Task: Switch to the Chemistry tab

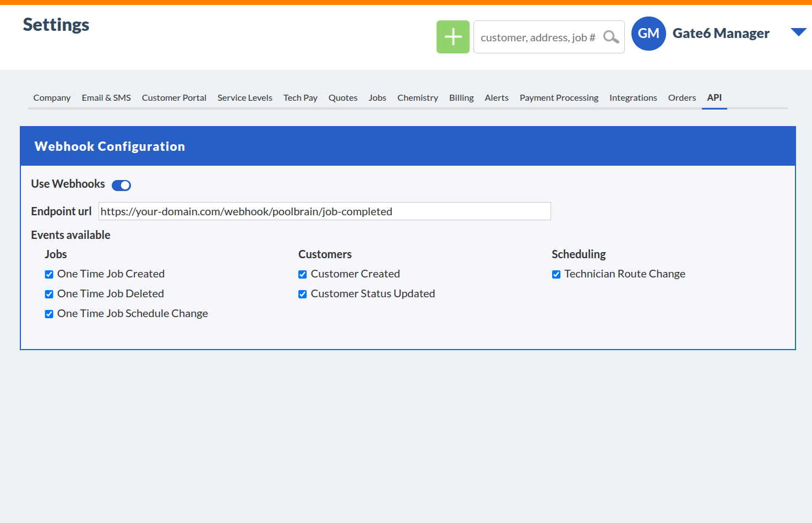Action: click(x=417, y=97)
